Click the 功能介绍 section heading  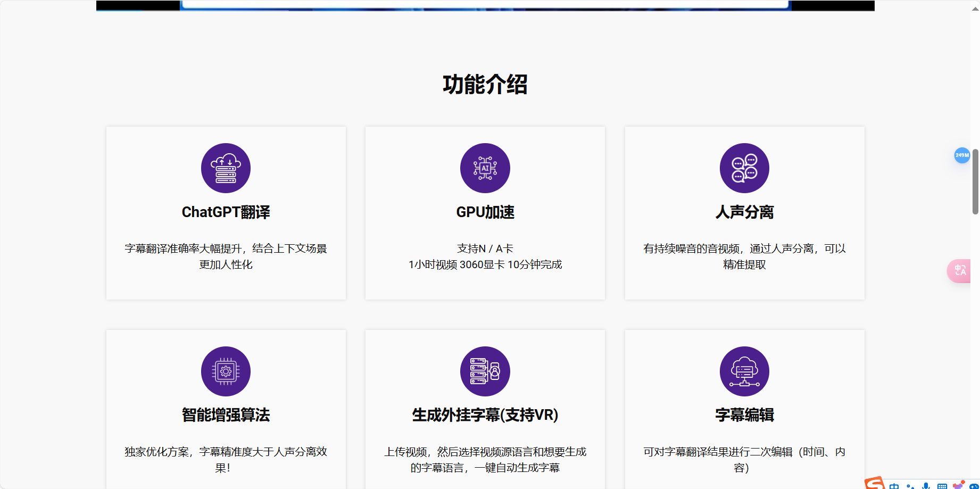pyautogui.click(x=485, y=84)
